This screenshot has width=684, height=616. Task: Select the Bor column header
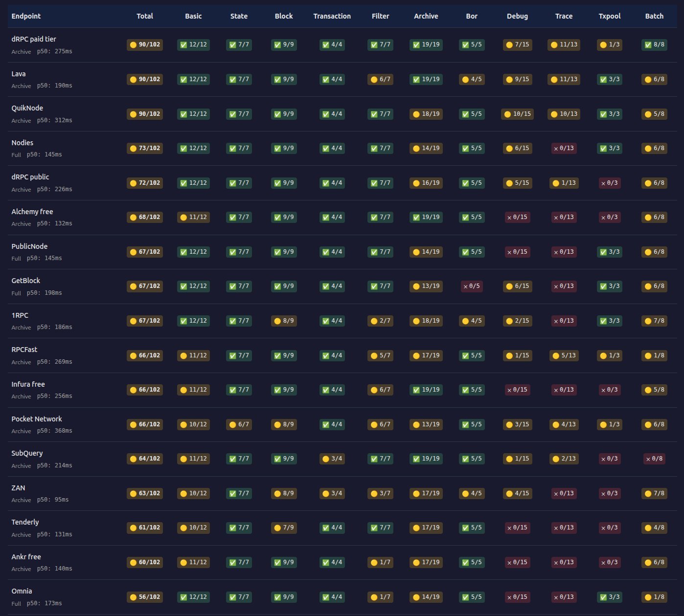coord(472,16)
